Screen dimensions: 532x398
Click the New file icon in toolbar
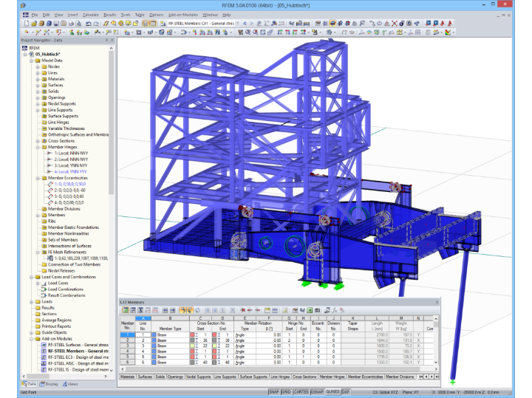(x=26, y=24)
